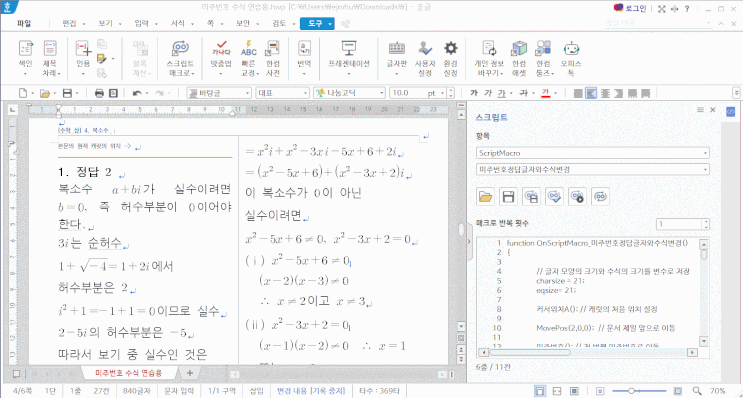Toggle bold 가 formatting
This screenshot has height=398, width=743.
[474, 93]
